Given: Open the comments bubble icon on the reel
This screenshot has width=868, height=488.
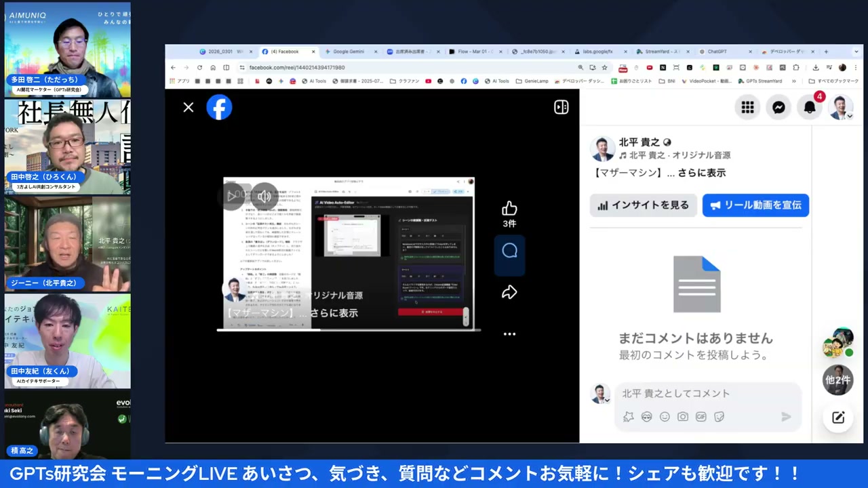Looking at the screenshot, I should click(x=509, y=251).
